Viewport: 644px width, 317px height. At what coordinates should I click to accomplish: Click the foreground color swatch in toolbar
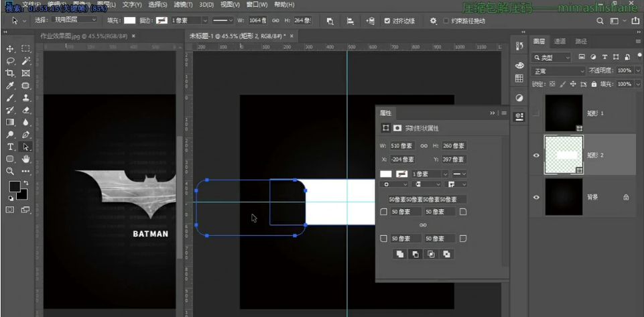tap(14, 186)
